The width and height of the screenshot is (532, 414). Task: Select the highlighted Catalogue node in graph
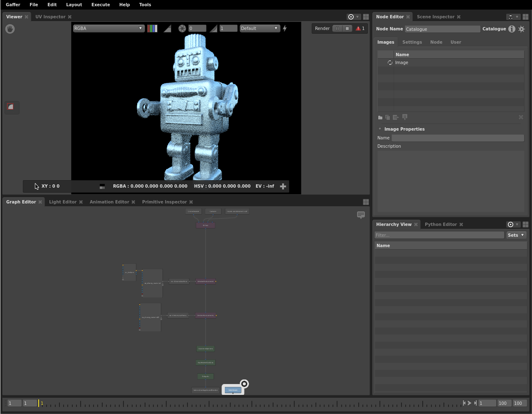point(233,390)
